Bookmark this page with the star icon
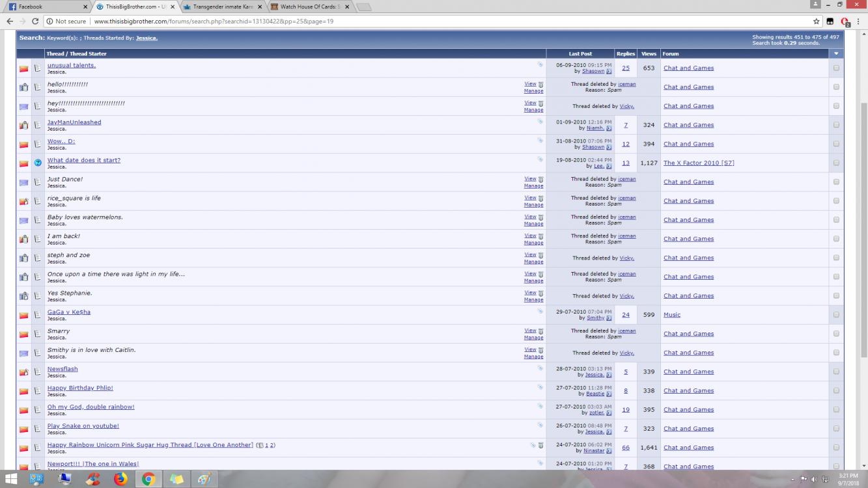868x488 pixels. (x=816, y=21)
